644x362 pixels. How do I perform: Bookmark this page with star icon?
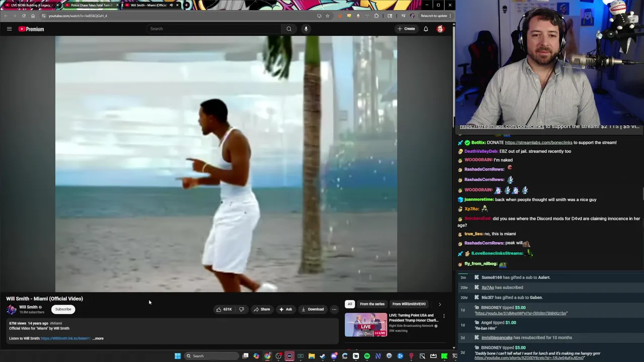[328, 16]
